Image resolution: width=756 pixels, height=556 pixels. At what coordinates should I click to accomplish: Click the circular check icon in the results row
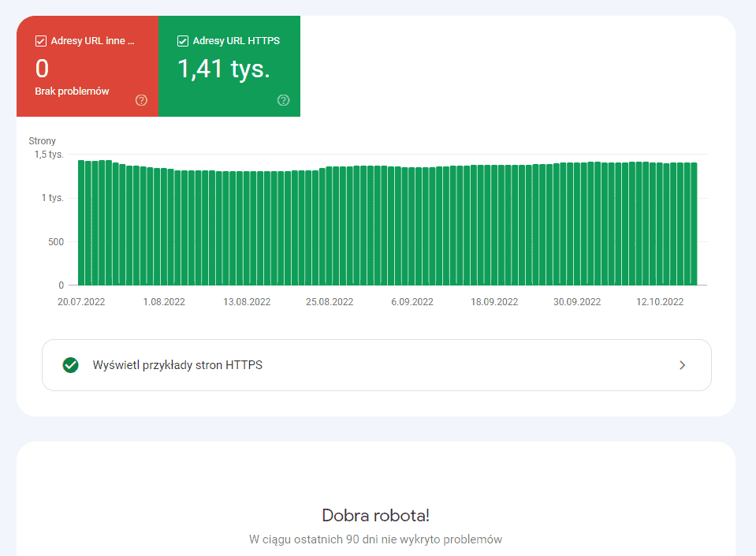71,365
